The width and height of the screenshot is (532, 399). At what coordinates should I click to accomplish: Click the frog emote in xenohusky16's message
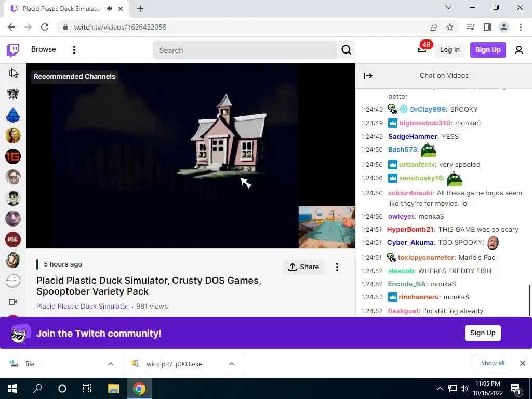[454, 179]
